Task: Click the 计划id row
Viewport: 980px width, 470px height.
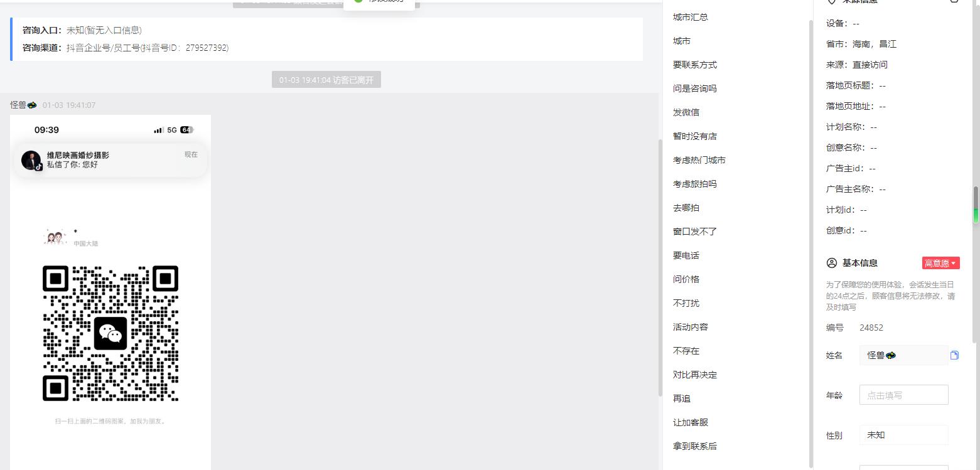Action: tap(846, 210)
